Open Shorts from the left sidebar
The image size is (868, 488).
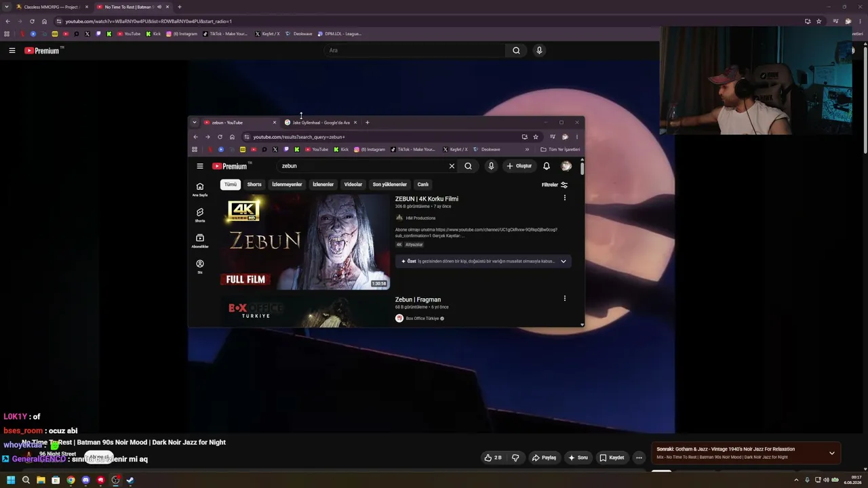point(200,215)
